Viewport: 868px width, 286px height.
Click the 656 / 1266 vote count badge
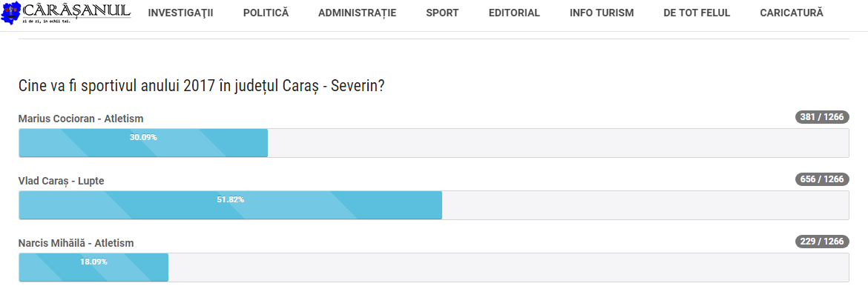click(822, 179)
